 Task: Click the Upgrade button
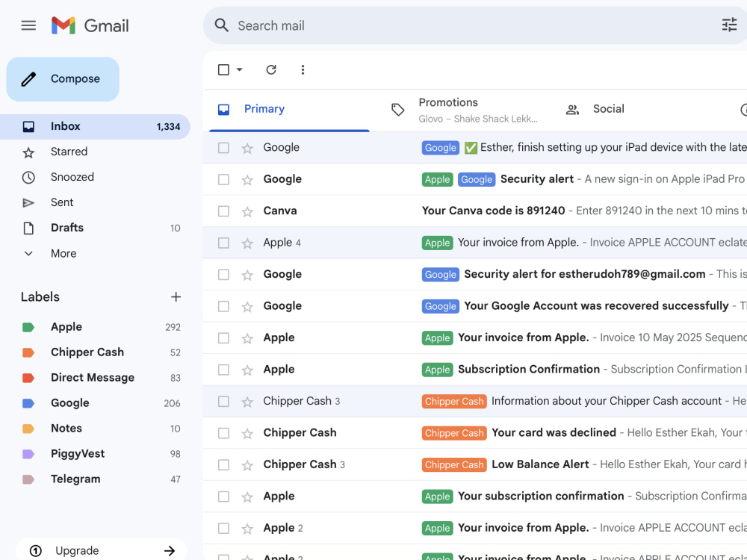[102, 550]
